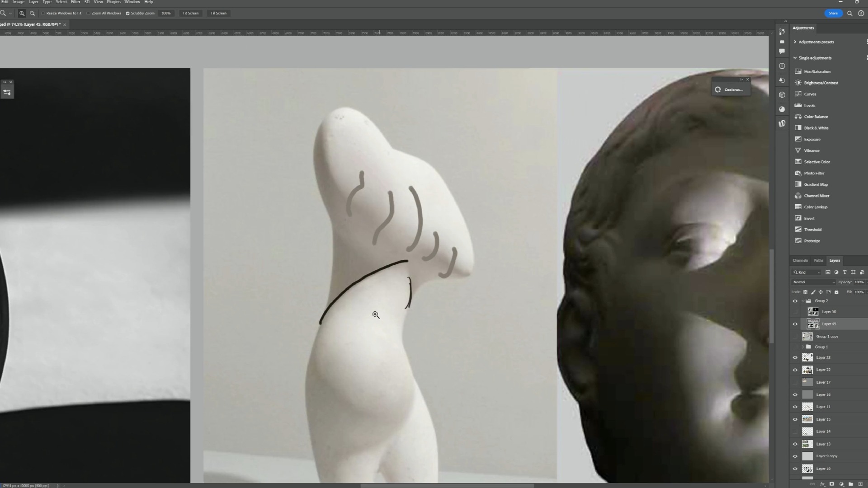Screen dimensions: 868x488
Task: Click the Fit Screen button
Action: click(x=191, y=13)
